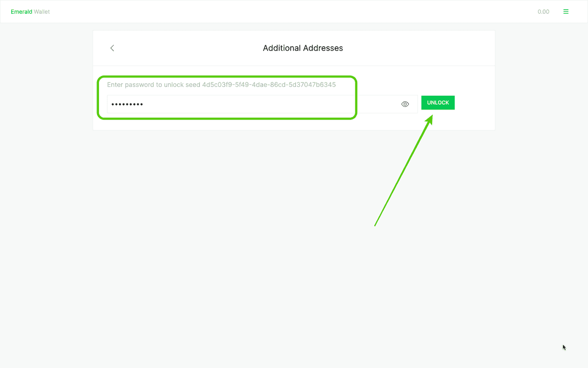Click the seed ID 4d5c03f9-5f49-4dae-86cd-5d37047b6345

[269, 85]
